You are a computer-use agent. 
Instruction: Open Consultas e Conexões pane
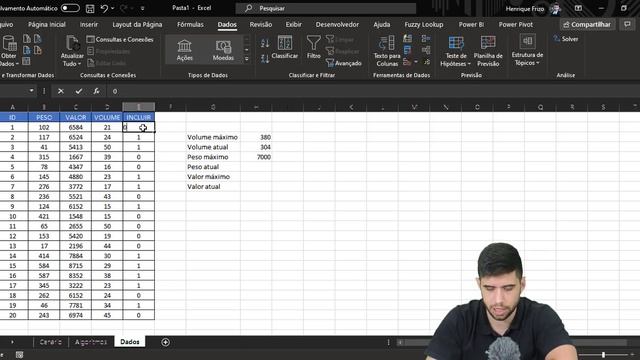[x=120, y=40]
